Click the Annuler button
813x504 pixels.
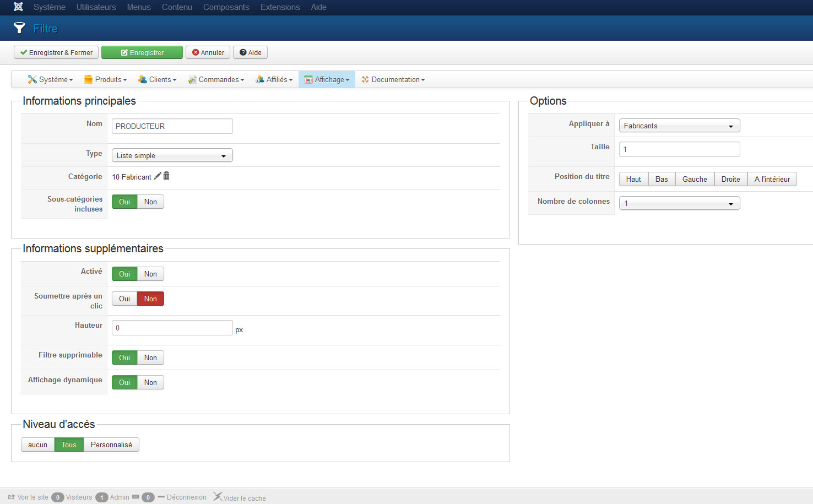pos(208,52)
